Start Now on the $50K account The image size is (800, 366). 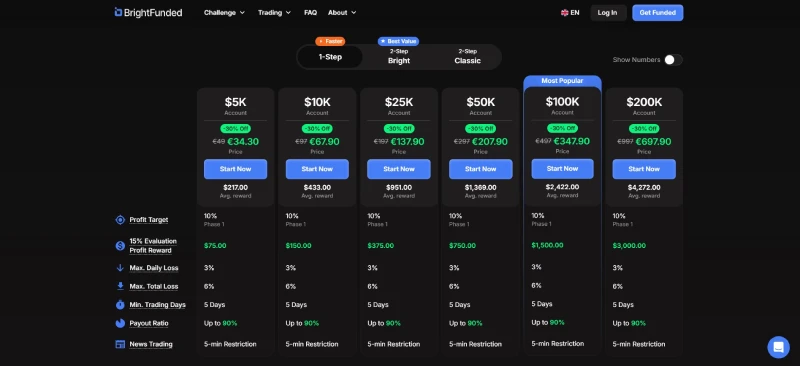pos(481,169)
